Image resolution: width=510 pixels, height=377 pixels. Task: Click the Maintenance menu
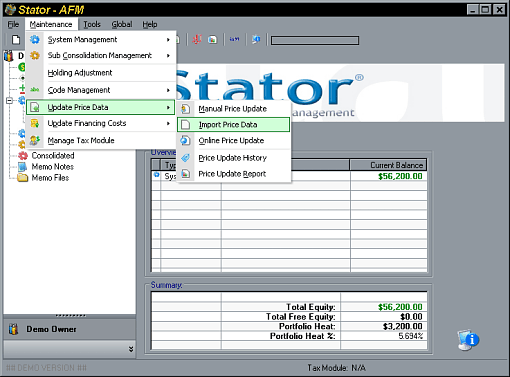[51, 24]
